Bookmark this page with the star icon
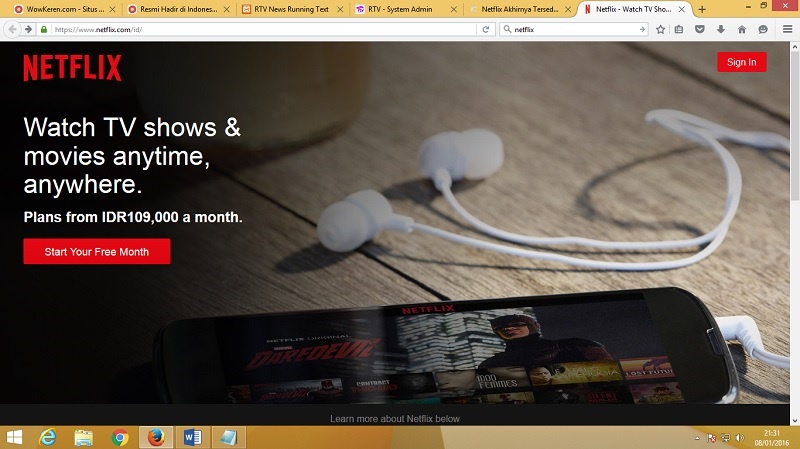 click(660, 30)
